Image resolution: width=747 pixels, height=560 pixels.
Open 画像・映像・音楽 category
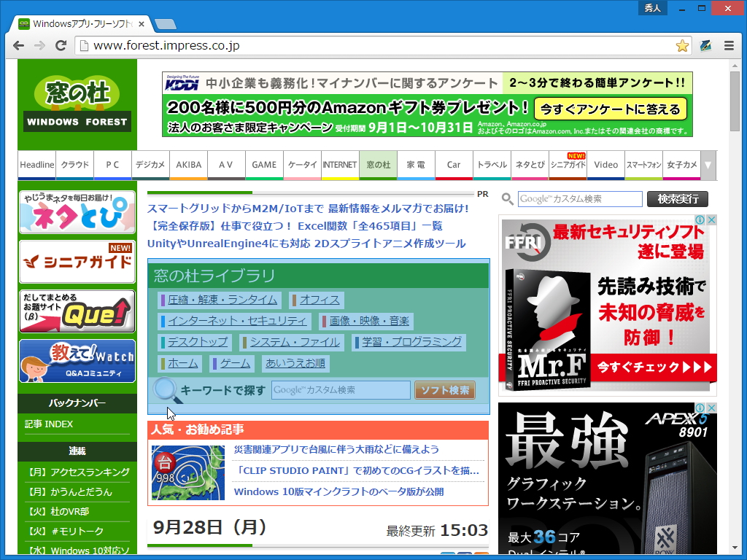click(x=369, y=321)
